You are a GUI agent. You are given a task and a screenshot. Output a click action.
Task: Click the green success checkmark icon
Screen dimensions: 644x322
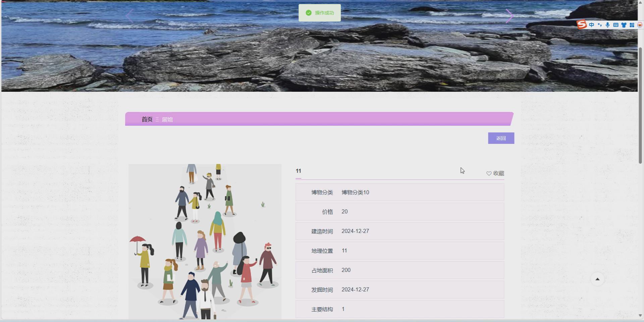[309, 13]
